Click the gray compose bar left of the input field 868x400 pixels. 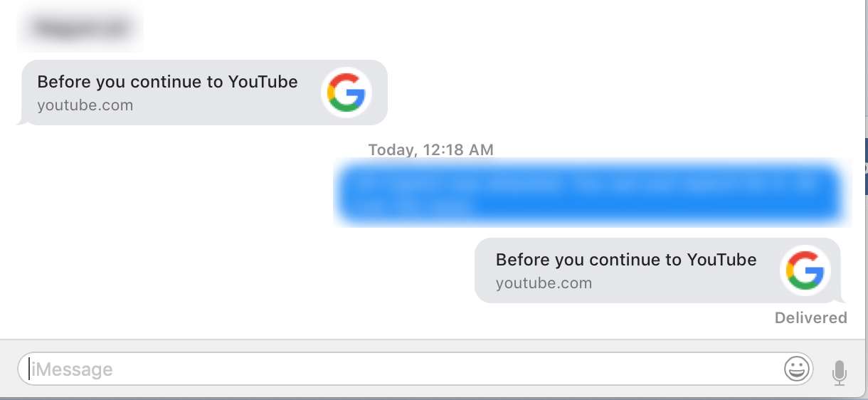pyautogui.click(x=9, y=369)
